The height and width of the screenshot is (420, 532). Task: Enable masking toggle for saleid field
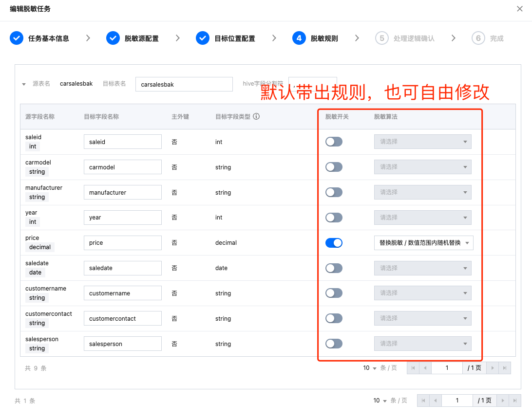click(x=334, y=142)
